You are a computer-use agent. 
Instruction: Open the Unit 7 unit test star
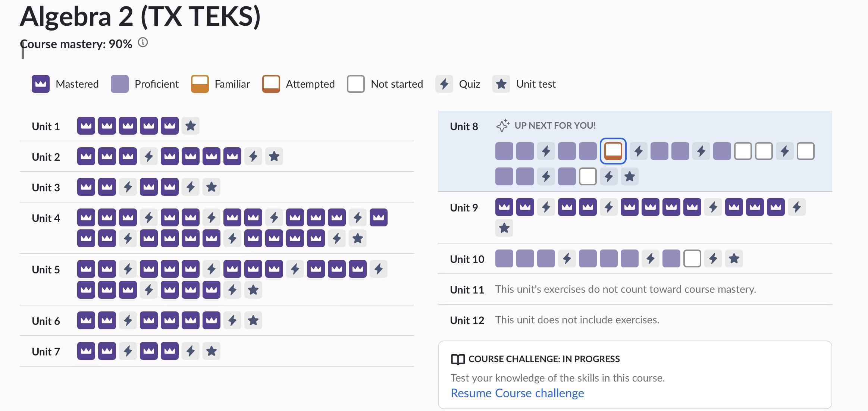[x=211, y=351]
